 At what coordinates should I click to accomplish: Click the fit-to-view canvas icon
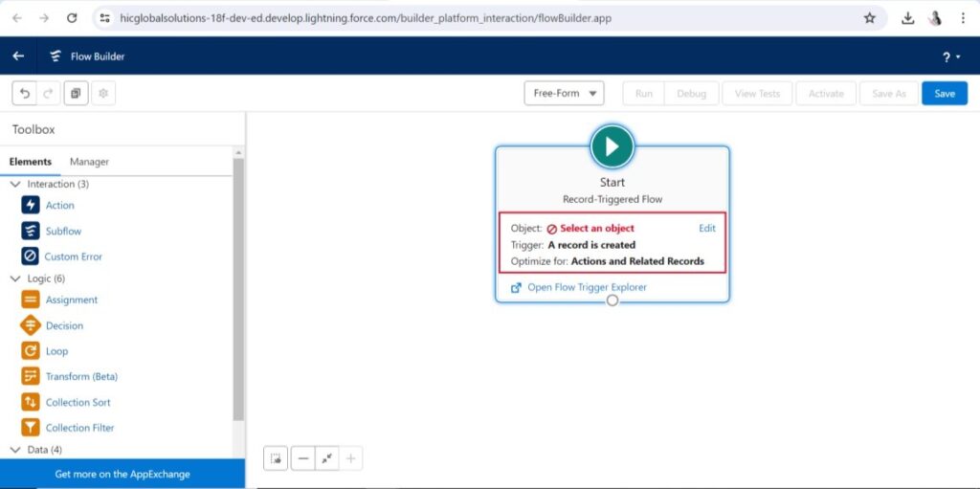[x=327, y=458]
